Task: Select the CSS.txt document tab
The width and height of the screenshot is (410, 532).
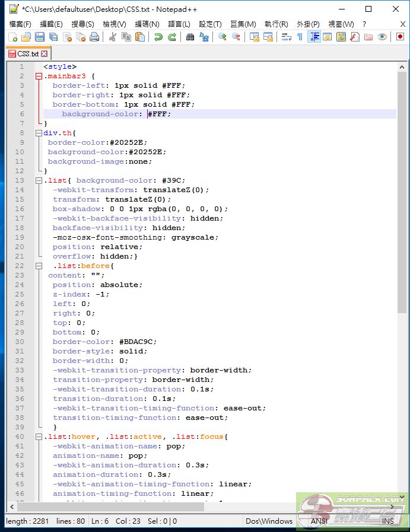Action: pyautogui.click(x=27, y=53)
